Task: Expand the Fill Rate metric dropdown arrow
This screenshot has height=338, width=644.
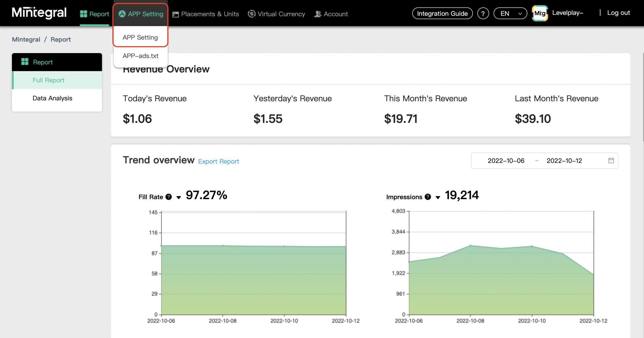Action: (x=179, y=198)
